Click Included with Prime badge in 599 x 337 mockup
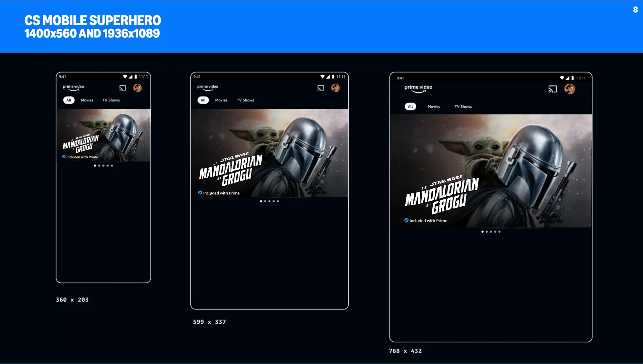The image size is (643, 364). tap(219, 193)
